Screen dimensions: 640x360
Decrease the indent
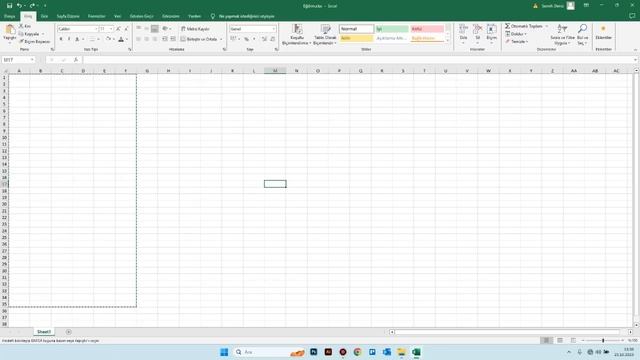(x=165, y=39)
